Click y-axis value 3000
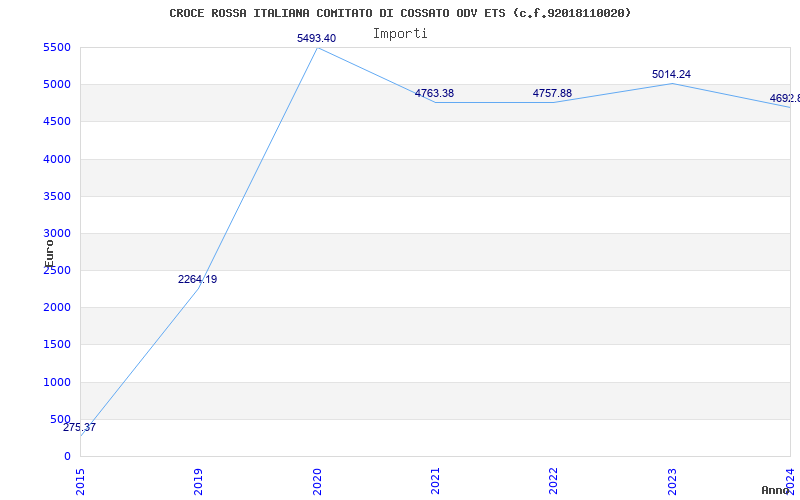This screenshot has width=800, height=500. (x=57, y=233)
